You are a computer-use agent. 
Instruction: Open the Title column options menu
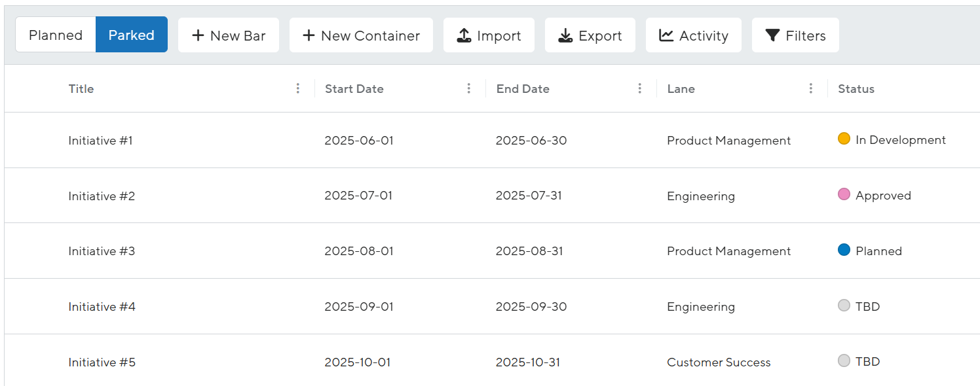pos(298,88)
